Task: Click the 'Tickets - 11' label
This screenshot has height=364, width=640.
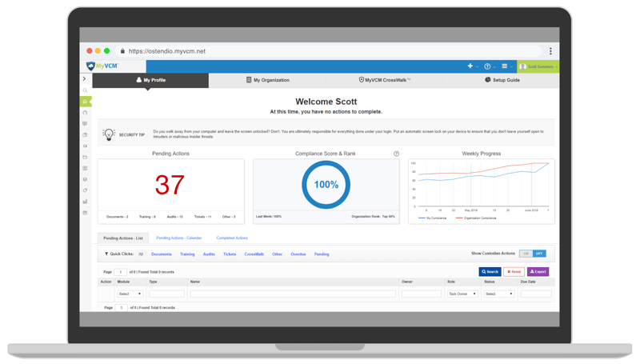Action: click(203, 217)
